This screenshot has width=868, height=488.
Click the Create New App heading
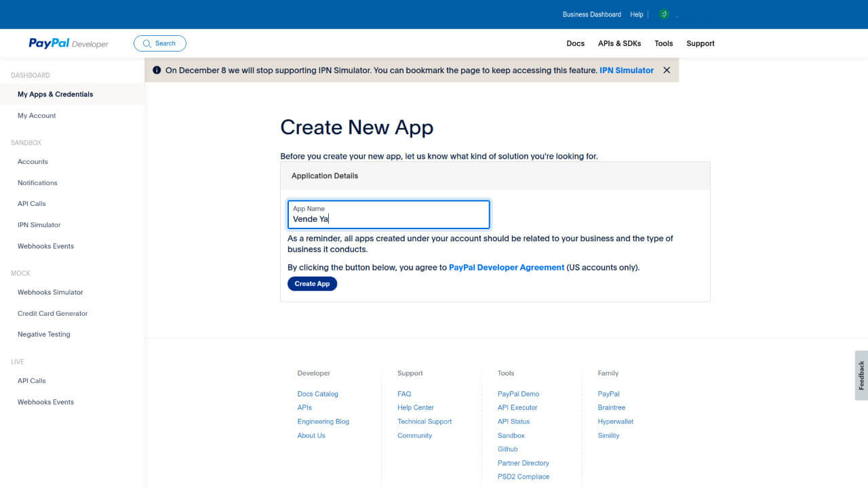coord(357,127)
